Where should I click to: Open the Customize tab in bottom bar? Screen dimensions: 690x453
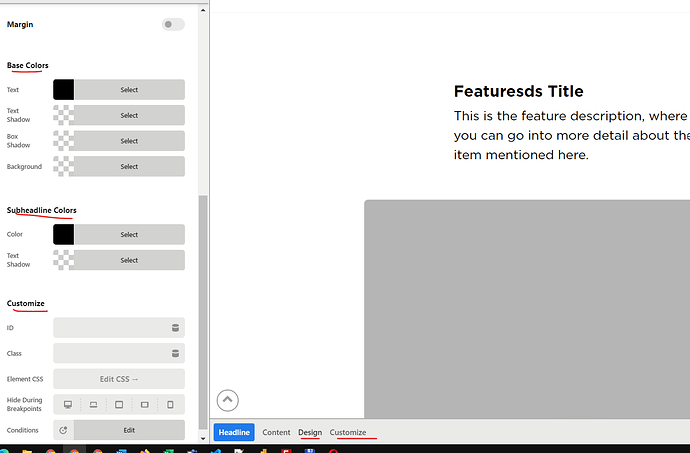348,432
